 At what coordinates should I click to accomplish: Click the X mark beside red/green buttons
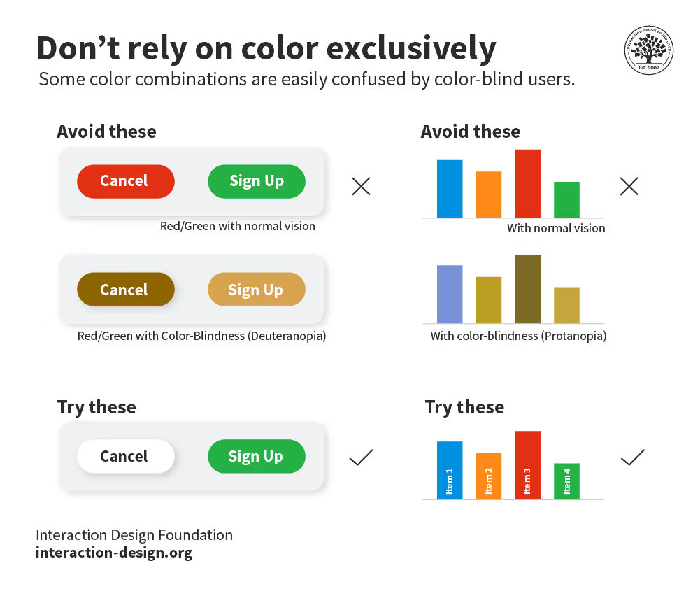[x=361, y=186]
